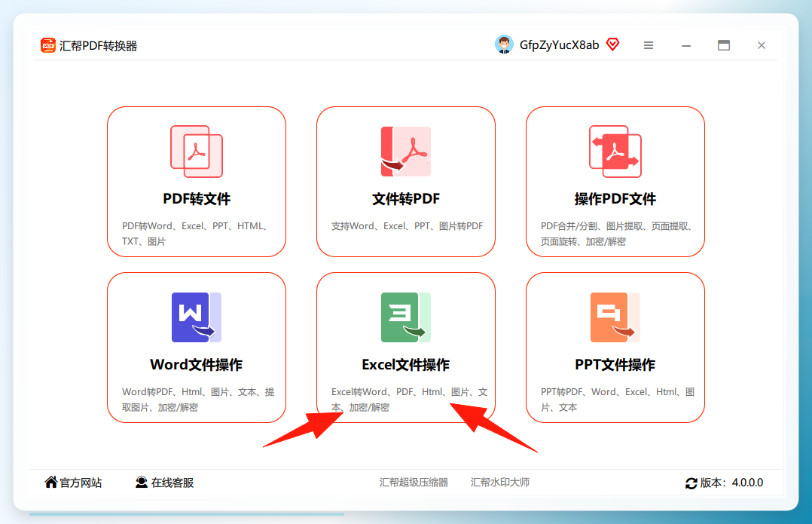Viewport: 812px width, 524px height.
Task: Click the red VIP diamond badge
Action: pyautogui.click(x=612, y=44)
